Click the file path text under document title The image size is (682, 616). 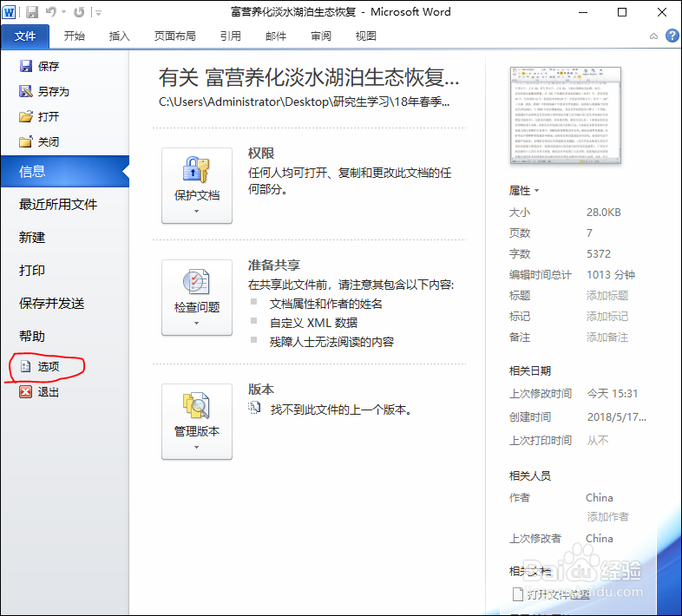click(304, 102)
